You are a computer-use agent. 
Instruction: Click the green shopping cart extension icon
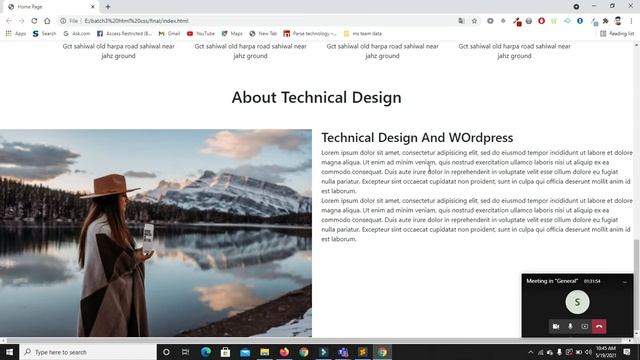coord(554,21)
